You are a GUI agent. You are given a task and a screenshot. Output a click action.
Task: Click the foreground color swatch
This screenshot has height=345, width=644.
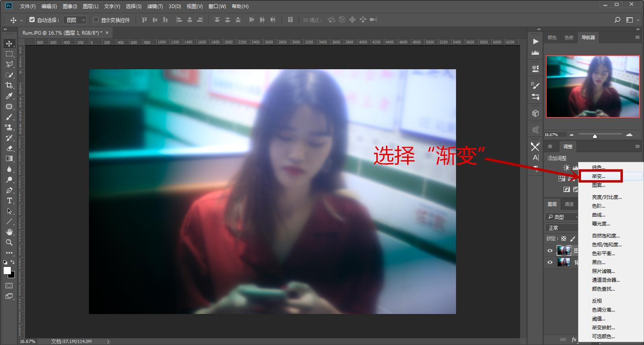click(x=7, y=271)
